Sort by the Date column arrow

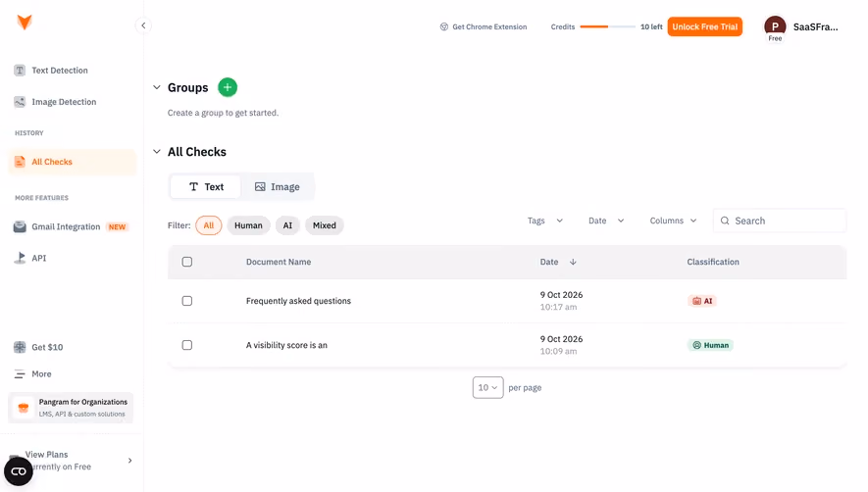click(573, 262)
